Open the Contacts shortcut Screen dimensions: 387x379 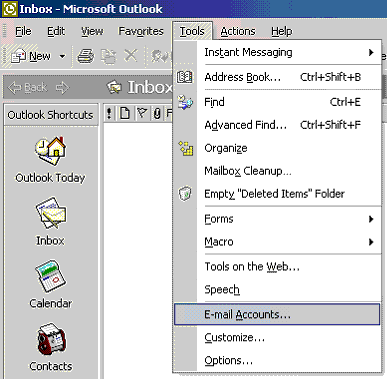50,347
